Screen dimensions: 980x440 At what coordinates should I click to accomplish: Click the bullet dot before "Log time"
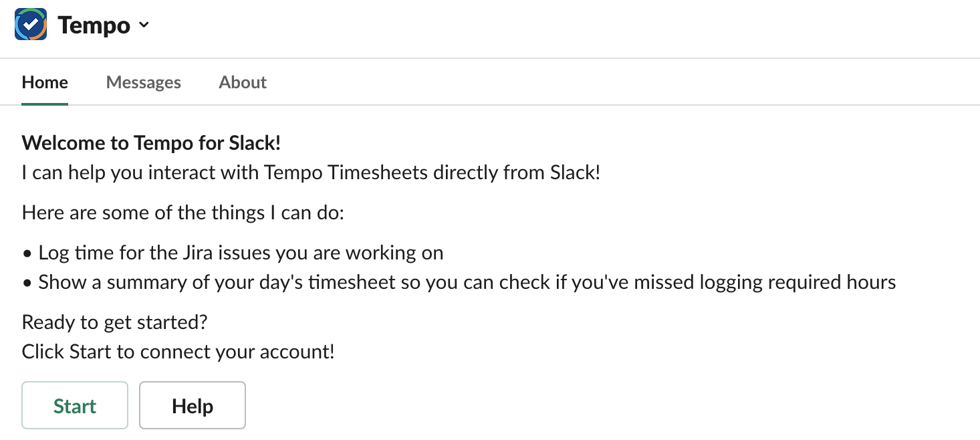[x=27, y=254]
